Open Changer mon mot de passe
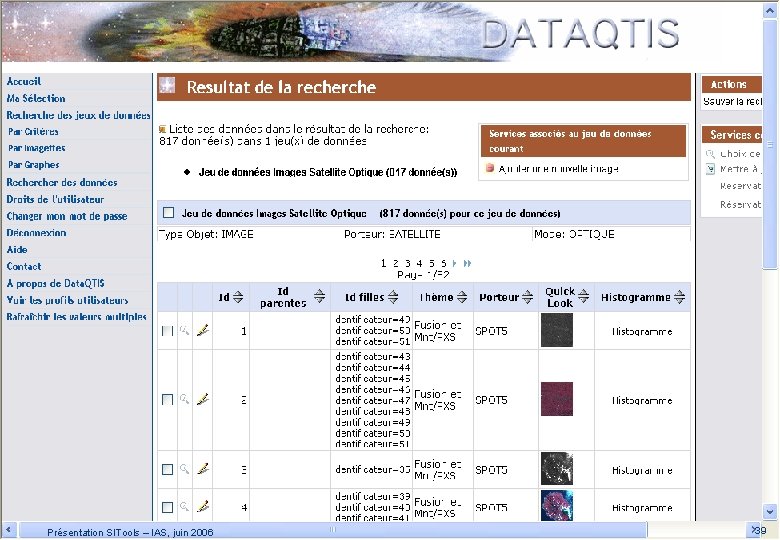The height and width of the screenshot is (540, 780). 67,216
